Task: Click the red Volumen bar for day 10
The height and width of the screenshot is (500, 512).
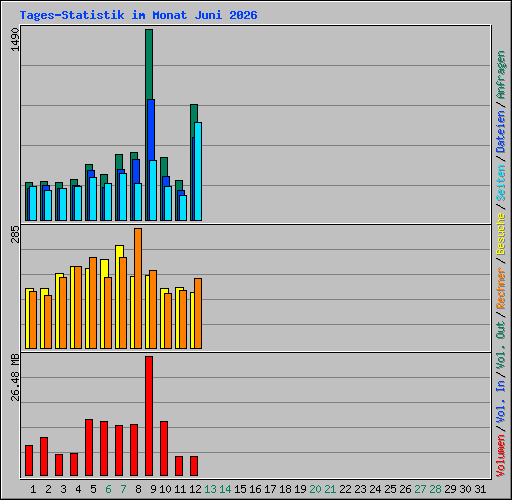Action: coord(164,448)
